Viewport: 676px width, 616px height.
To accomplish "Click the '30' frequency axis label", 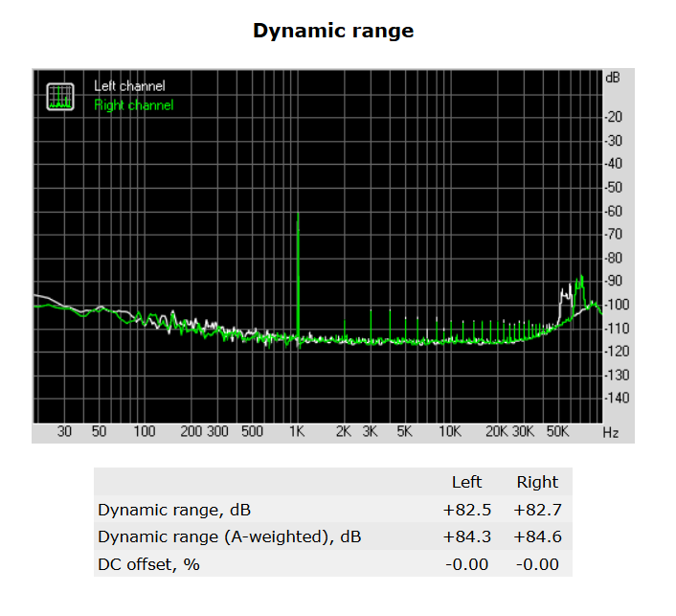I will (x=64, y=431).
